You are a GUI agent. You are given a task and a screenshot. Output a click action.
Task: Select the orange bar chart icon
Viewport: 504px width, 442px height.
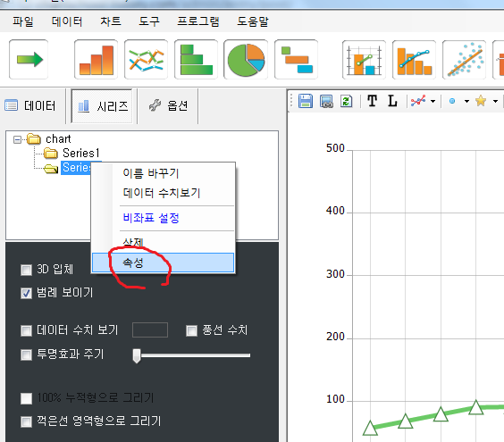coord(96,60)
